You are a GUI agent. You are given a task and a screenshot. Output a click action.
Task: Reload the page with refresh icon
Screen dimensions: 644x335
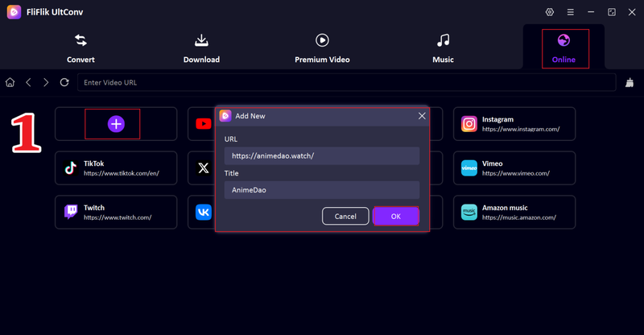(x=64, y=82)
